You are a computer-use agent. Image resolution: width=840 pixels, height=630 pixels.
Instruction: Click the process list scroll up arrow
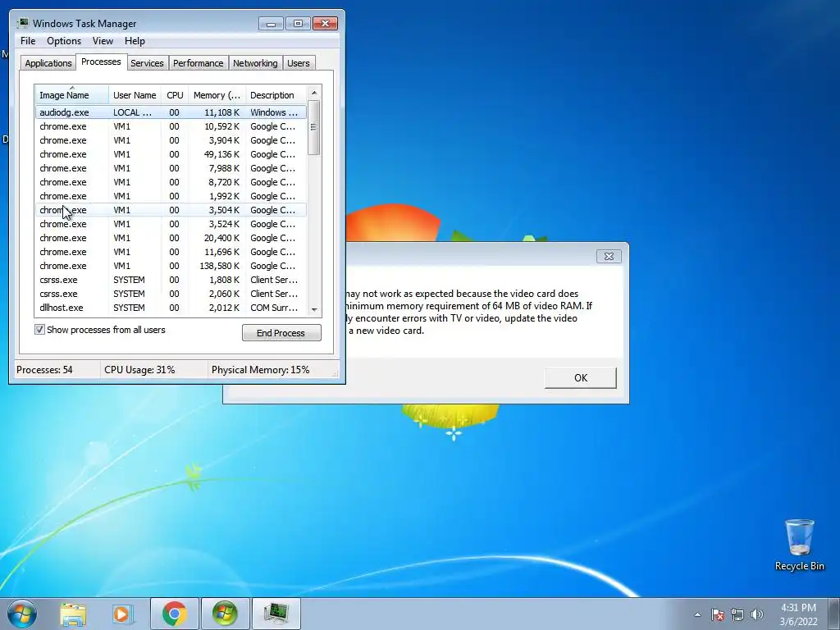pos(314,93)
